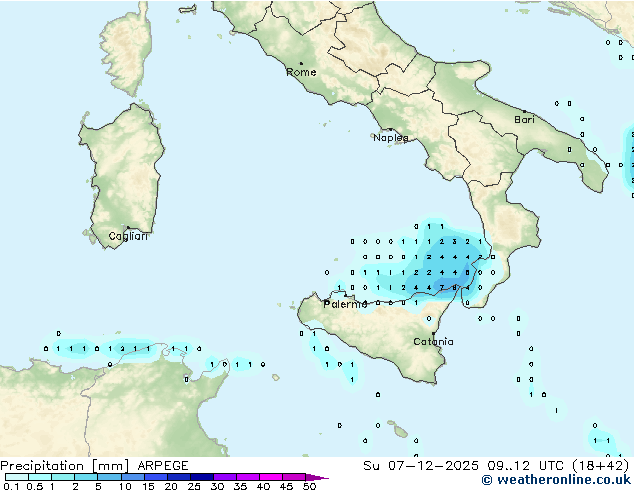Select the Naples city label
Screen dimensions: 634x490
(391, 138)
